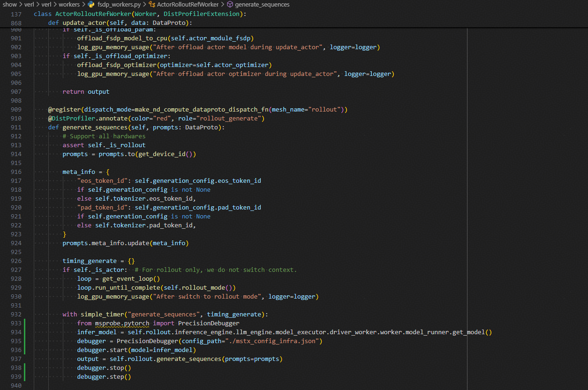This screenshot has height=390, width=588.
Task: Click 'make_nd_compute_dataproto_dispatch_fn' text
Action: (203, 110)
